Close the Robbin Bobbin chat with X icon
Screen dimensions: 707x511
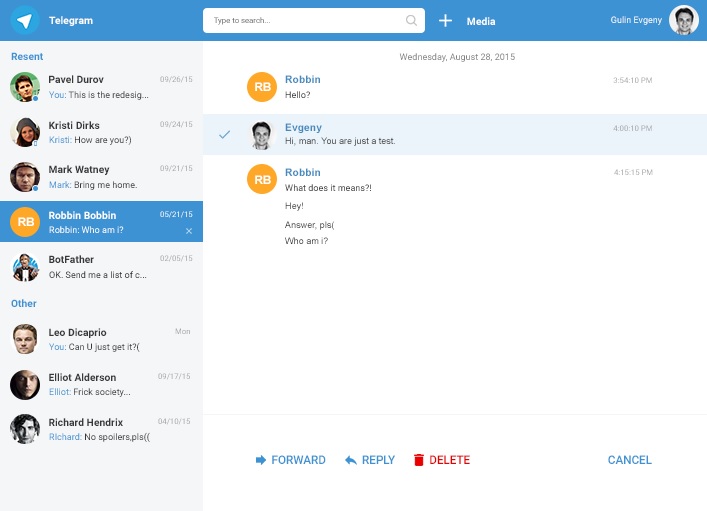click(x=189, y=231)
